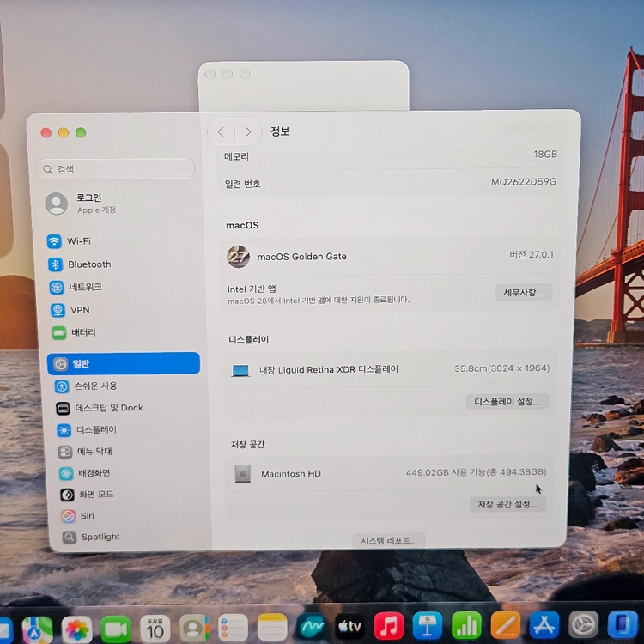Image resolution: width=644 pixels, height=644 pixels.
Task: Sign in via 로그인 Apple 계정
Action: (81, 204)
